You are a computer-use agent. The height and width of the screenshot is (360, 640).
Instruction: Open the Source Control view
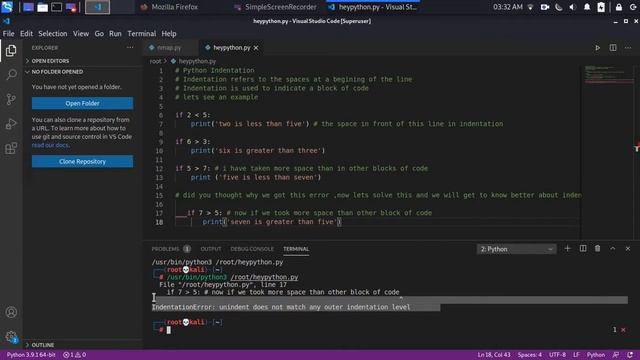point(11,99)
